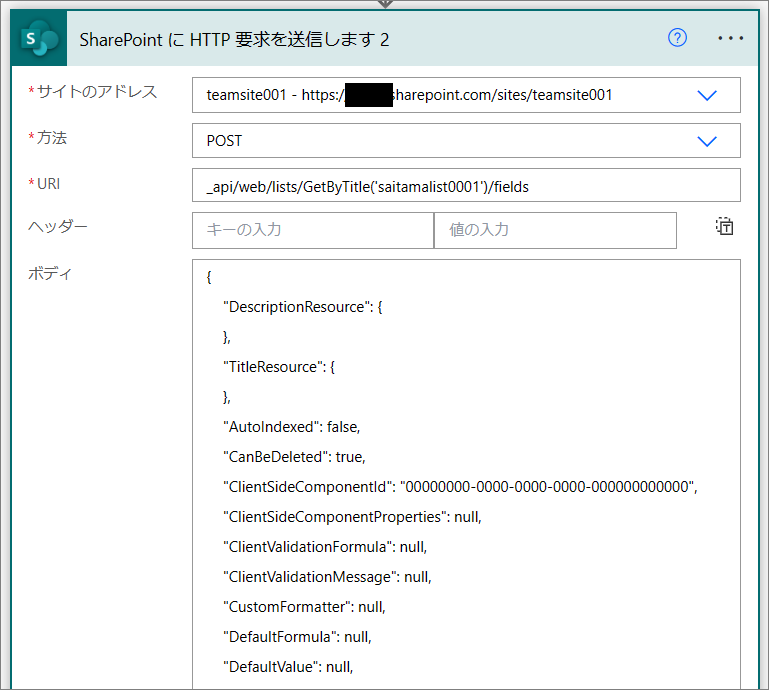Click the "AutoIndexed": false line
This screenshot has width=769, height=690.
tap(292, 427)
